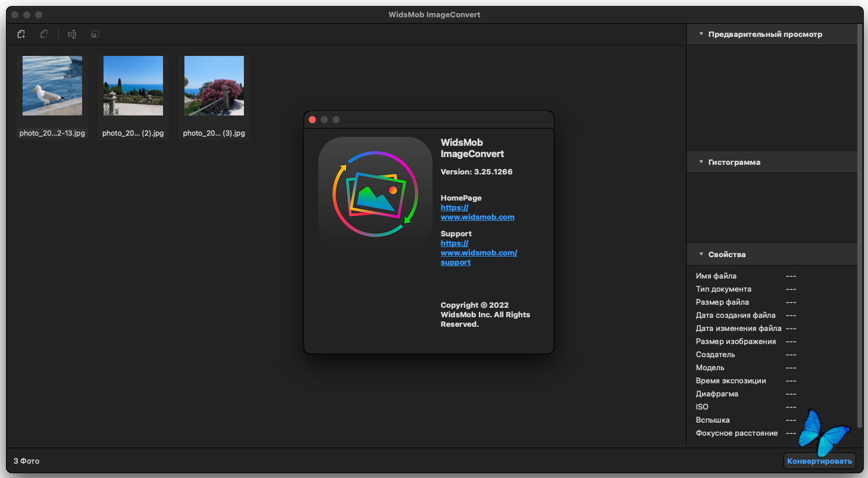This screenshot has height=478, width=868.
Task: Click the Version: 3.25.1266 text
Action: pyautogui.click(x=477, y=172)
